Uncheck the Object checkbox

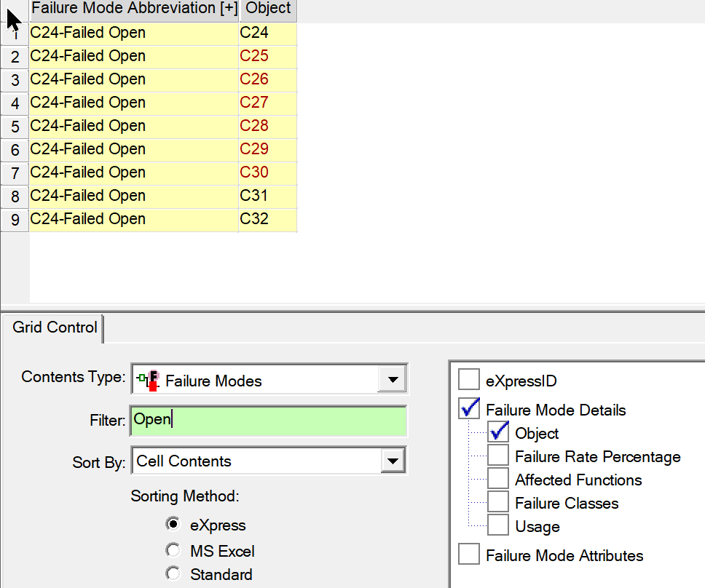[498, 432]
